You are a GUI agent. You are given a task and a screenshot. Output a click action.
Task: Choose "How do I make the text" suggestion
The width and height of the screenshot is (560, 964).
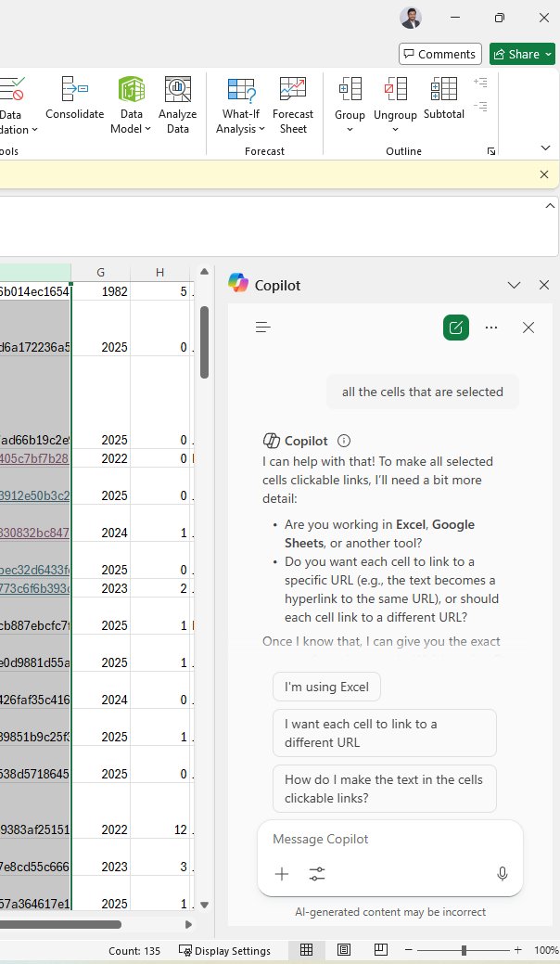point(385,789)
